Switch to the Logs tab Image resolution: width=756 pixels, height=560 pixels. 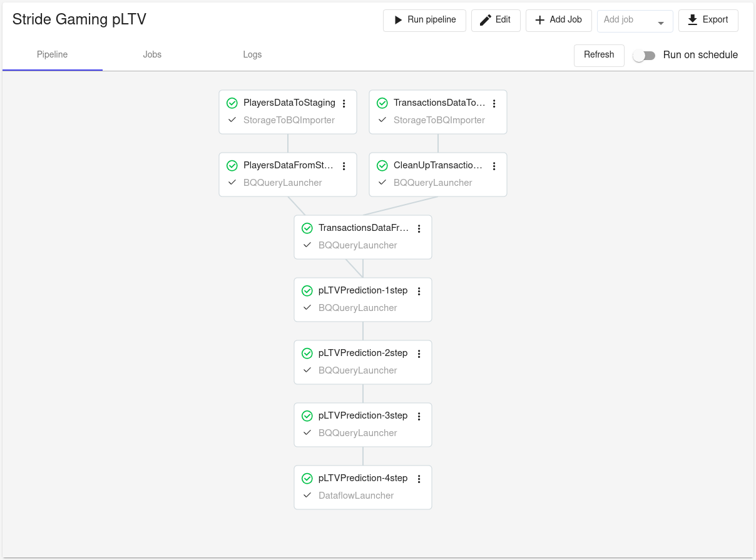click(x=252, y=55)
